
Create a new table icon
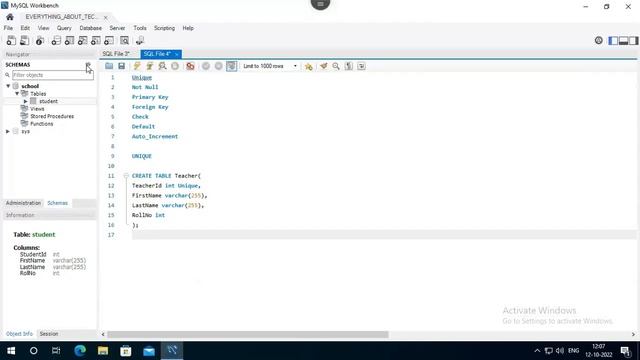(69, 40)
